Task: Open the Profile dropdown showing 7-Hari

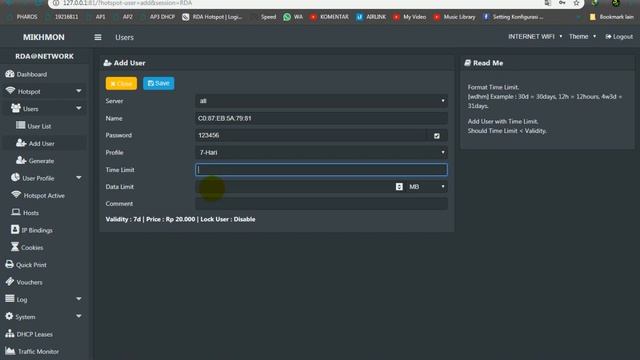Action: click(321, 152)
